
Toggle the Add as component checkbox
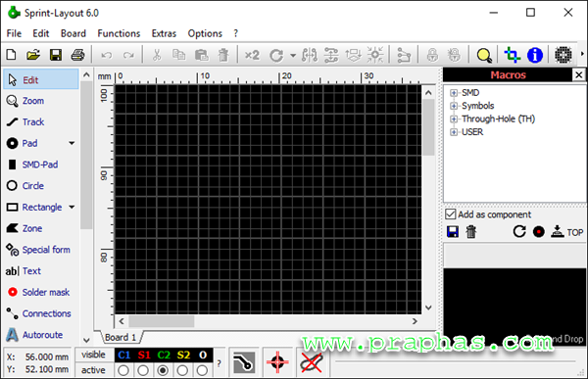pyautogui.click(x=451, y=214)
